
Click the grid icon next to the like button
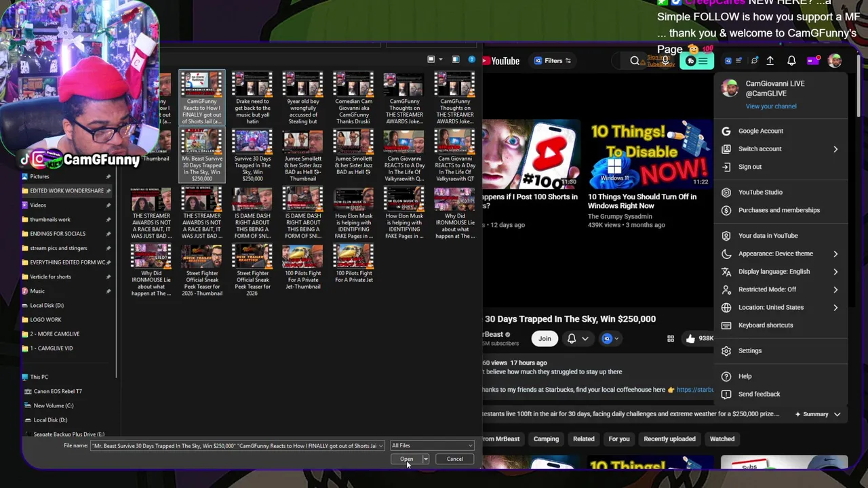671,339
